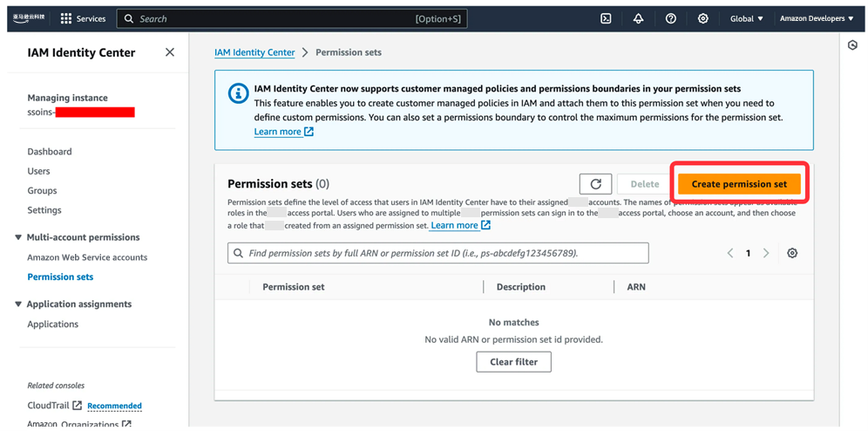Open table preferences gear icon

point(792,253)
